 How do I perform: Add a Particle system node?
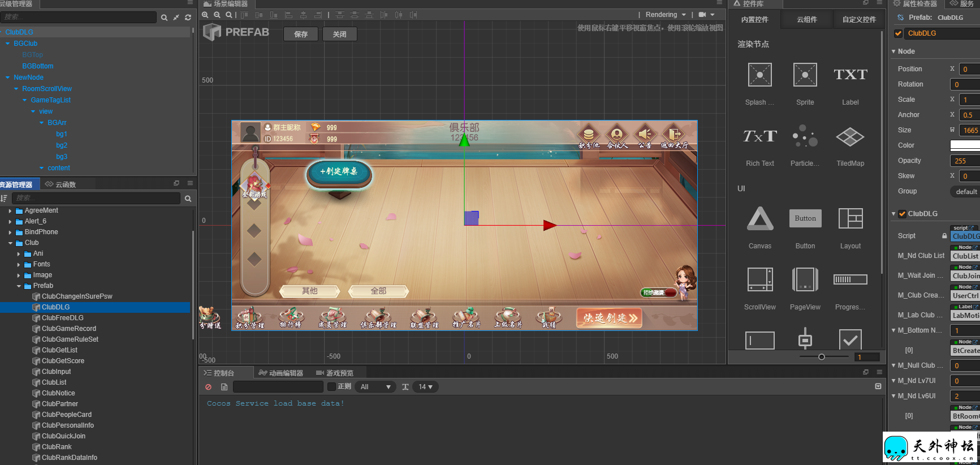805,136
